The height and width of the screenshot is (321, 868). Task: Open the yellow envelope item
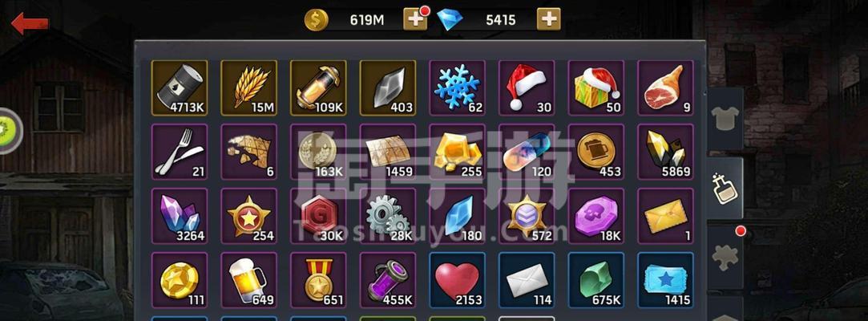[x=666, y=216]
